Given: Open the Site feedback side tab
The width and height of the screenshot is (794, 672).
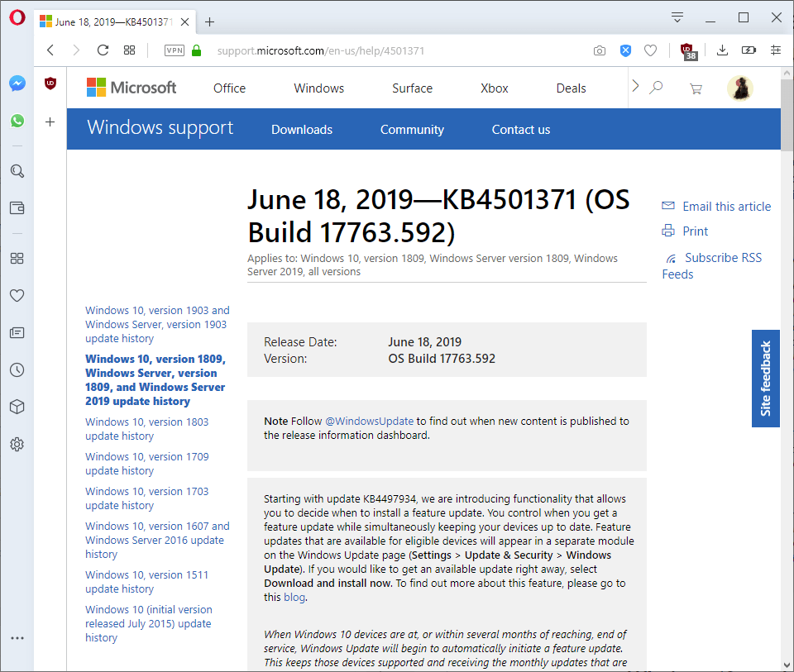Looking at the screenshot, I should [x=766, y=379].
